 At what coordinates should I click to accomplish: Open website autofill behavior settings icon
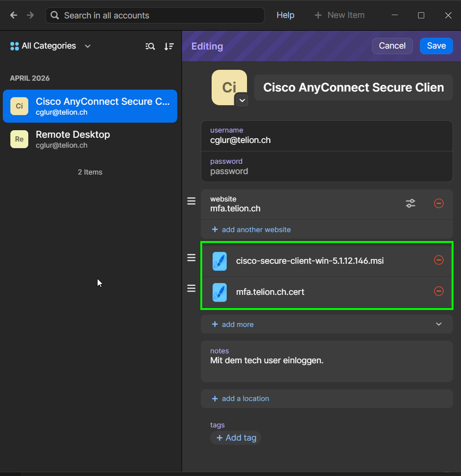[411, 203]
